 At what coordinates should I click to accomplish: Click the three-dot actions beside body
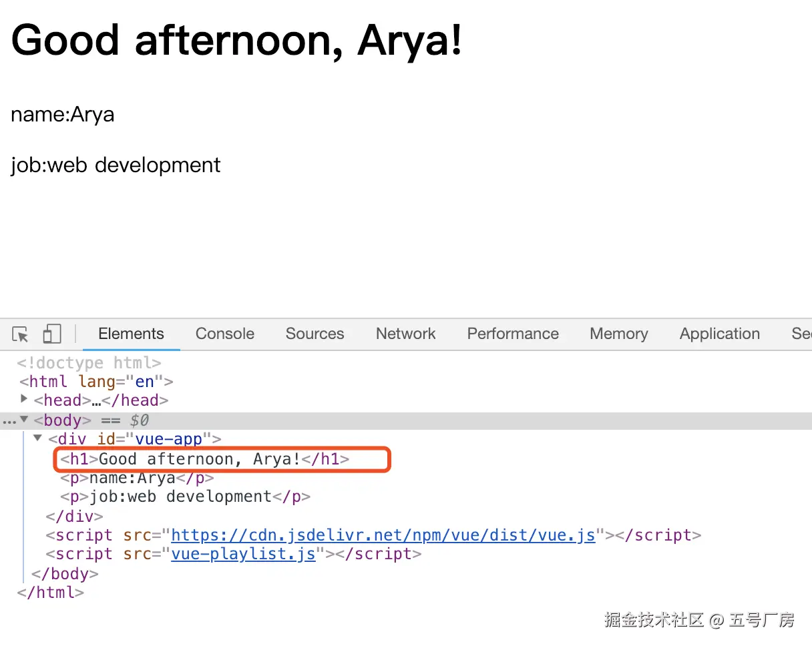pos(9,421)
